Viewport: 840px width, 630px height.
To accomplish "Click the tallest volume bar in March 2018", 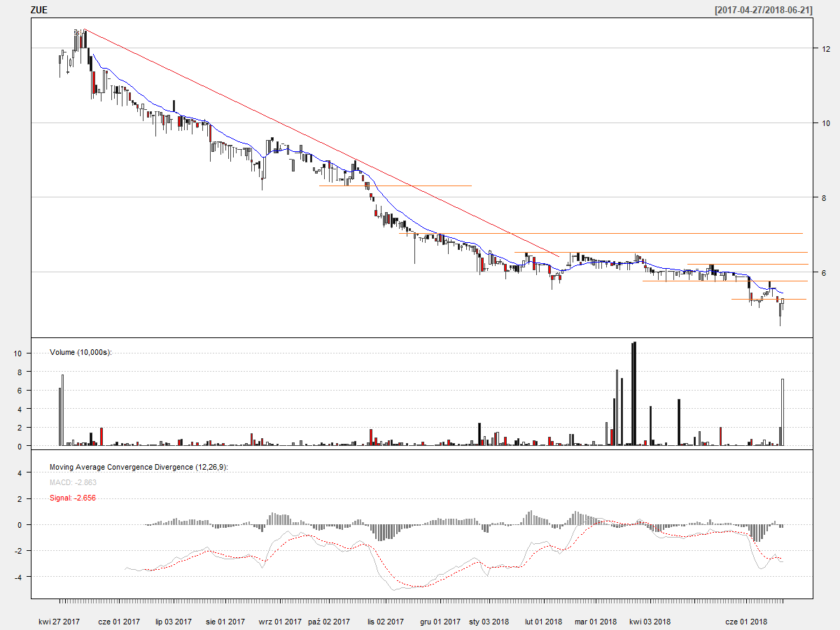I will click(634, 393).
